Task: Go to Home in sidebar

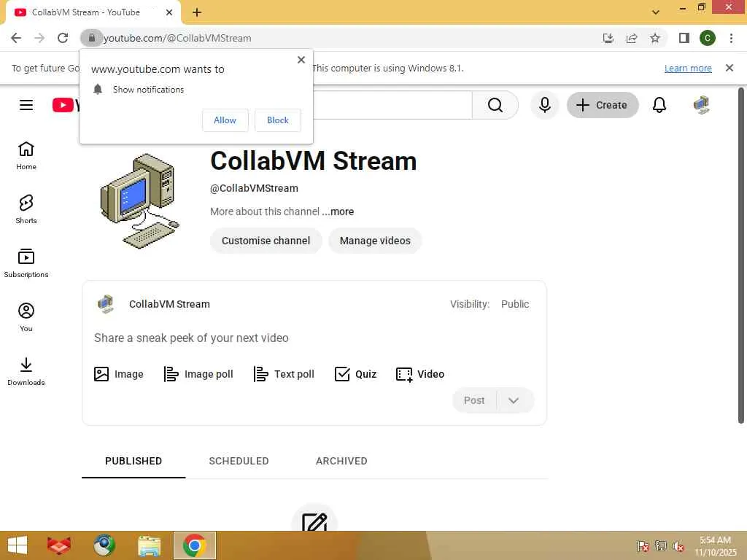Action: click(26, 156)
